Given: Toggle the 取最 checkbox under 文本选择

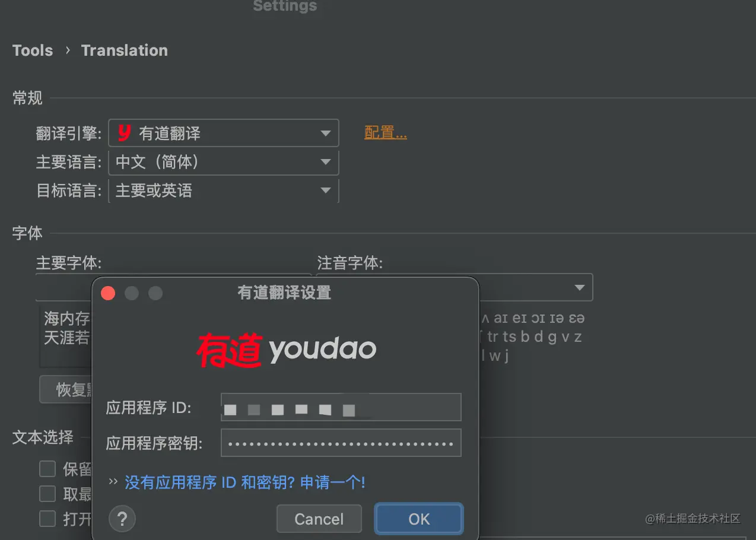Looking at the screenshot, I should (47, 494).
